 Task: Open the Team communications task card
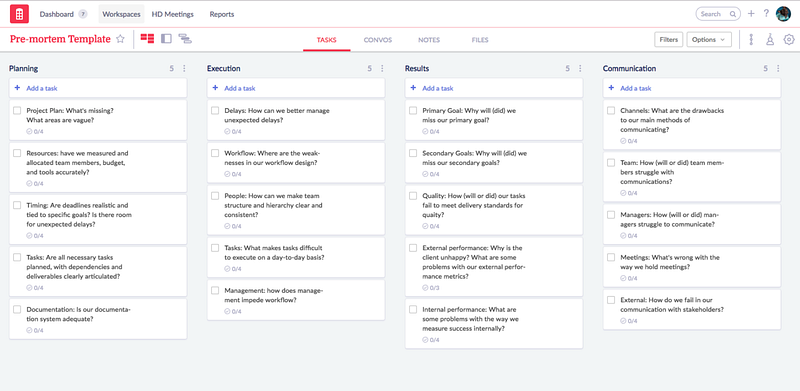[692, 177]
